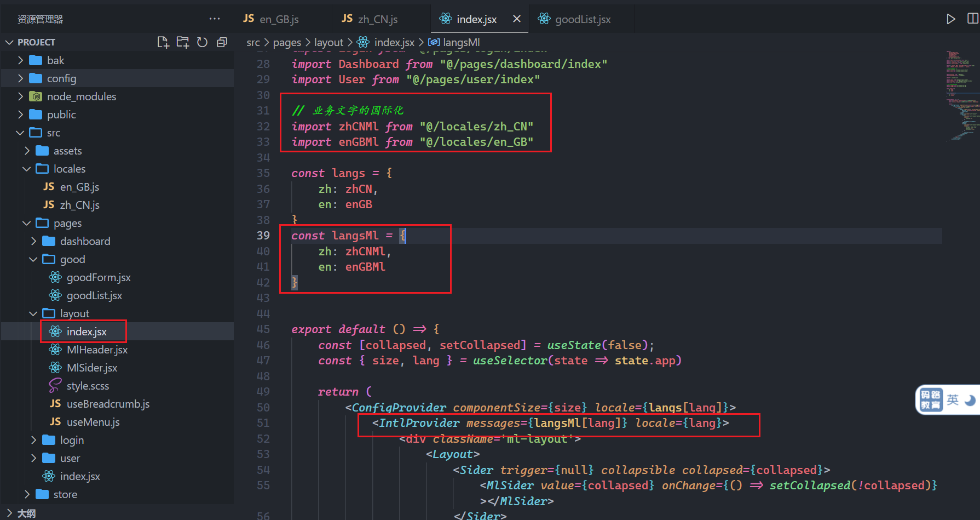Expand the node_modules folder
Viewport: 980px width, 520px height.
(x=20, y=96)
